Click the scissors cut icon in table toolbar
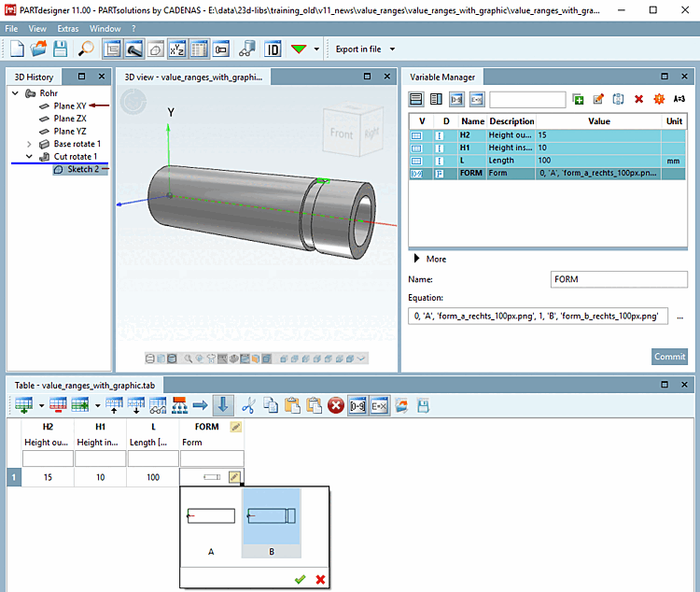Viewport: 700px width, 592px height. click(x=248, y=405)
